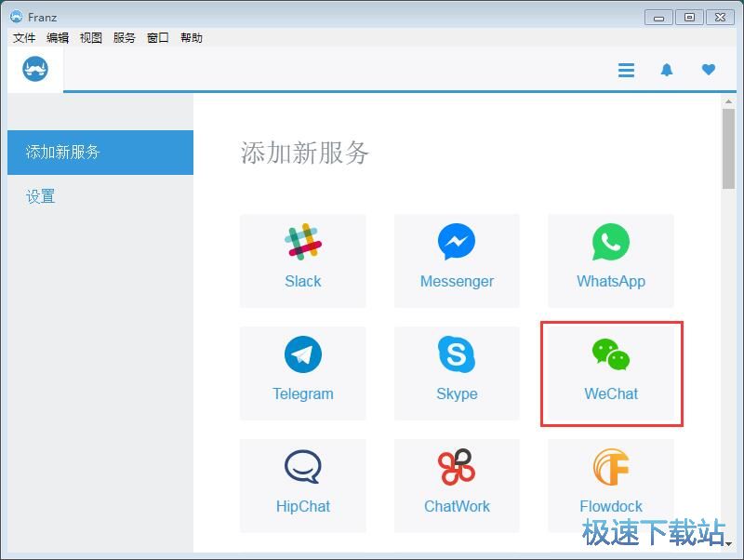Viewport: 744px width, 560px height.
Task: Click the blue heart icon
Action: (709, 69)
